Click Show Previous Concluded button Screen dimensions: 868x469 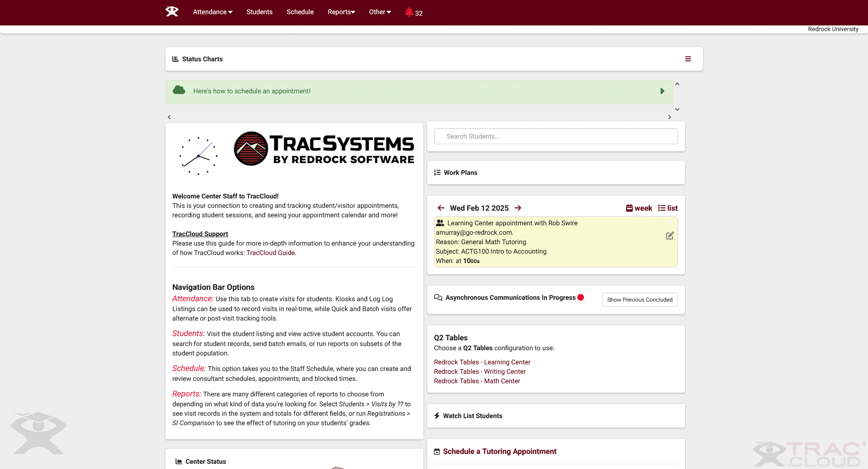(639, 300)
